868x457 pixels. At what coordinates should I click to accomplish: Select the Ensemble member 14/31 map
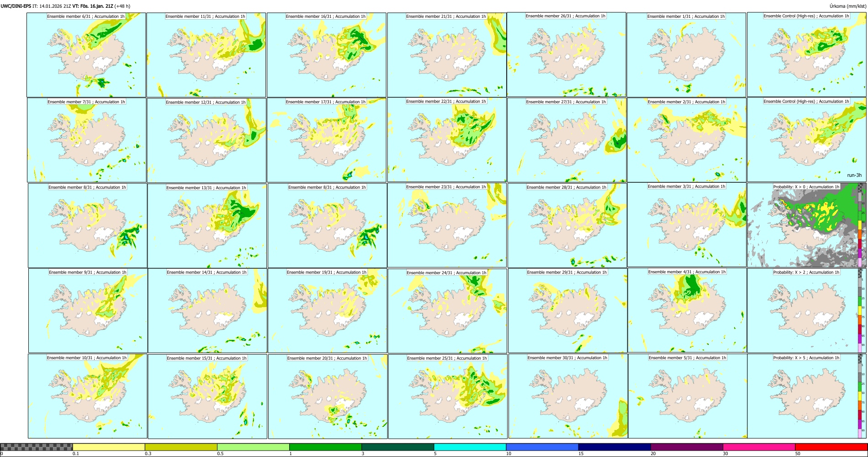[207, 310]
